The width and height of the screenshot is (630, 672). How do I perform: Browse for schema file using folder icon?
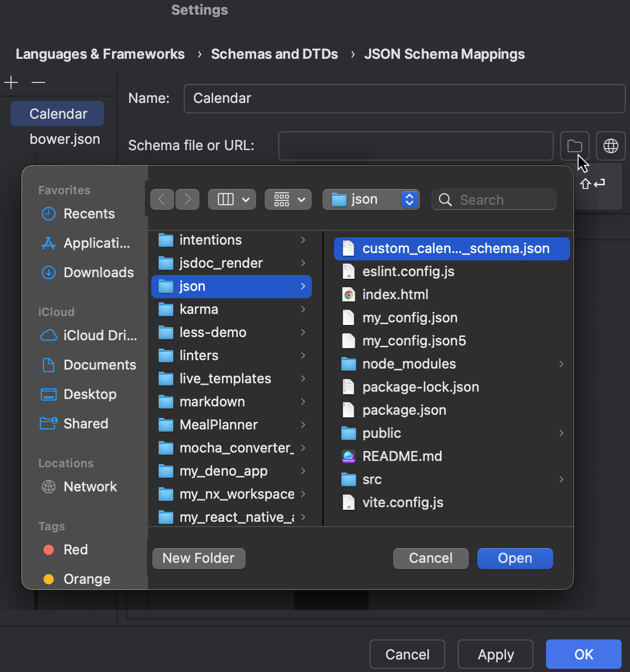click(x=574, y=146)
